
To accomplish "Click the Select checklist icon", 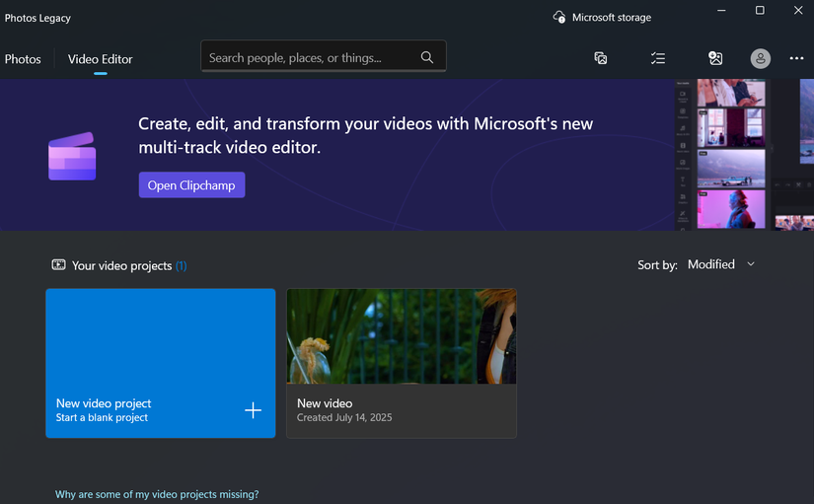I will pyautogui.click(x=658, y=58).
